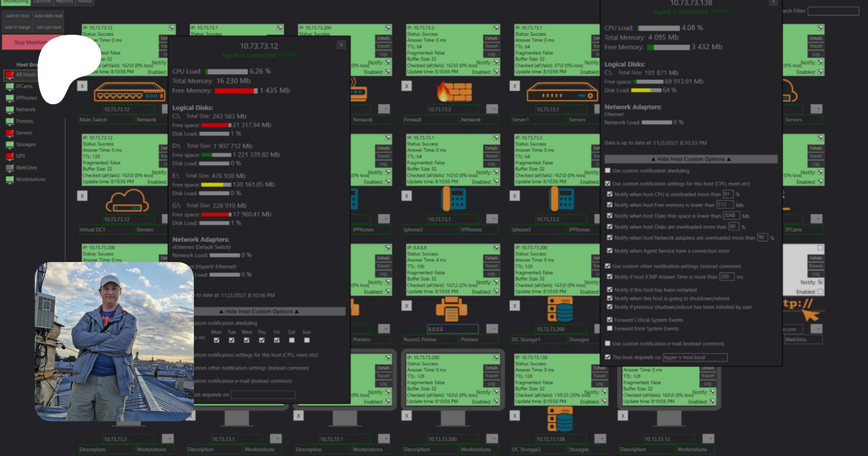Click the hyper-v-host.local dependency field
868x456 pixels.
click(x=694, y=358)
